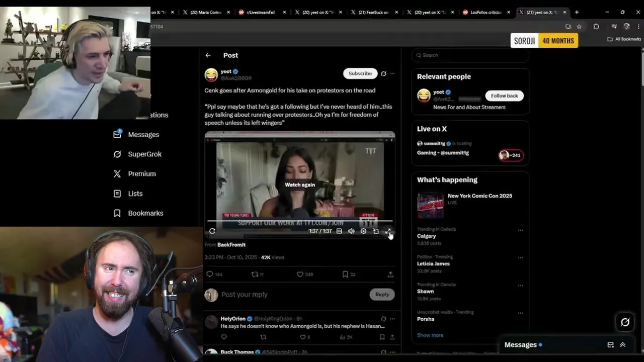Open more options for Porsha trend

click(x=520, y=313)
